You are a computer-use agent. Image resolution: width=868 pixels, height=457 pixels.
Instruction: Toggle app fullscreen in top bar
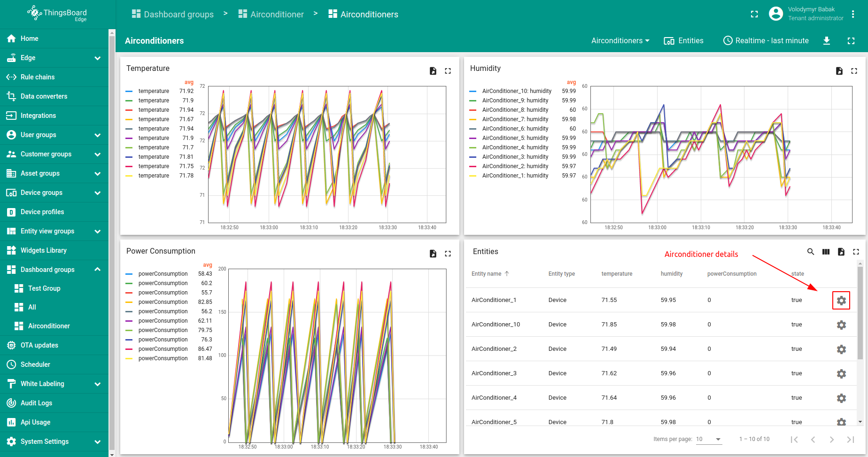754,14
